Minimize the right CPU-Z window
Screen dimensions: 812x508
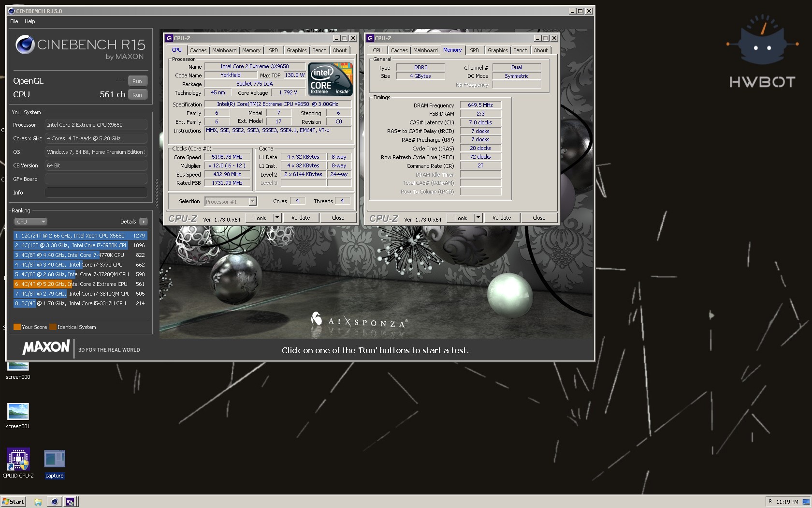tap(537, 38)
